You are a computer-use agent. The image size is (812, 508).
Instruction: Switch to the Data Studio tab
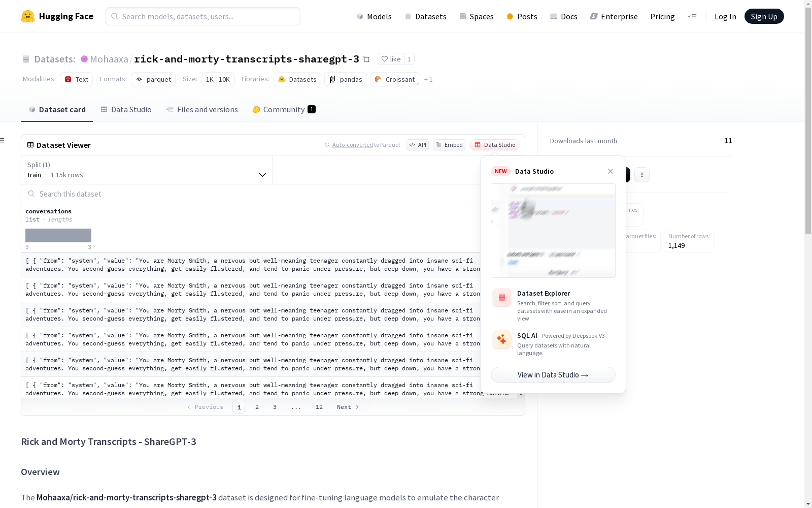126,109
